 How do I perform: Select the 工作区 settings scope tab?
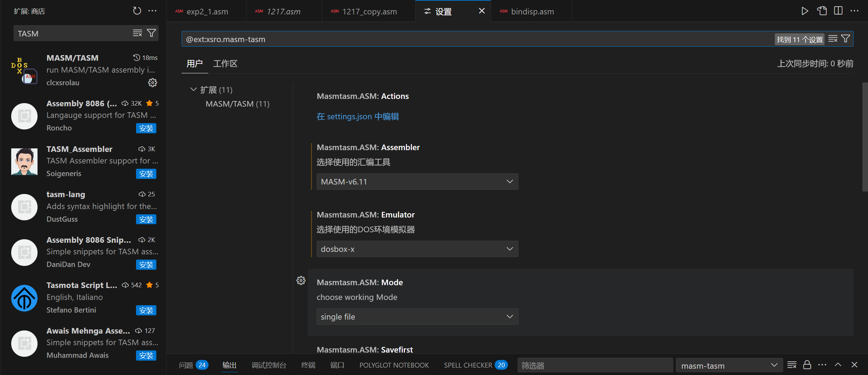click(x=225, y=64)
